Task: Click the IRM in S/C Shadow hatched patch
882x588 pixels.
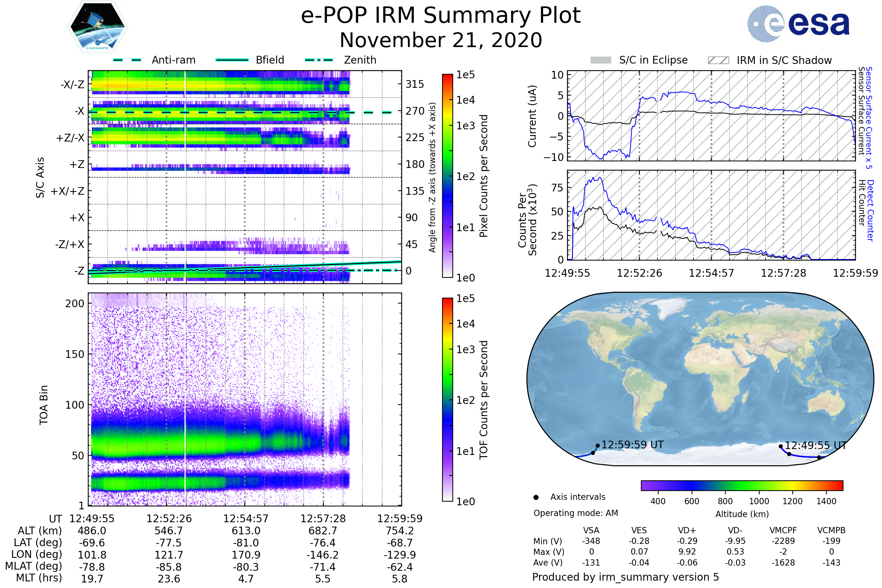Action: point(718,60)
